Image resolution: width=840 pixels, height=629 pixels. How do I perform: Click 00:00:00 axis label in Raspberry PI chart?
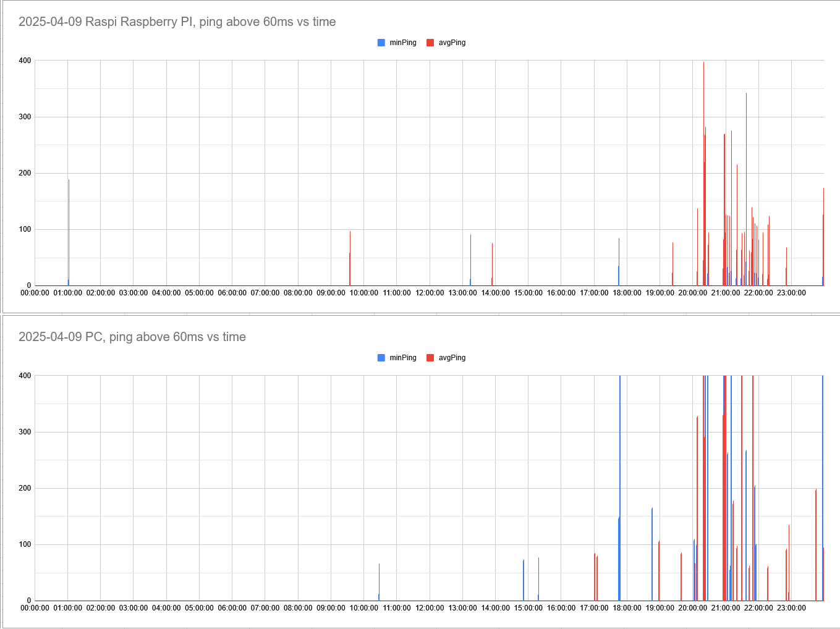35,293
